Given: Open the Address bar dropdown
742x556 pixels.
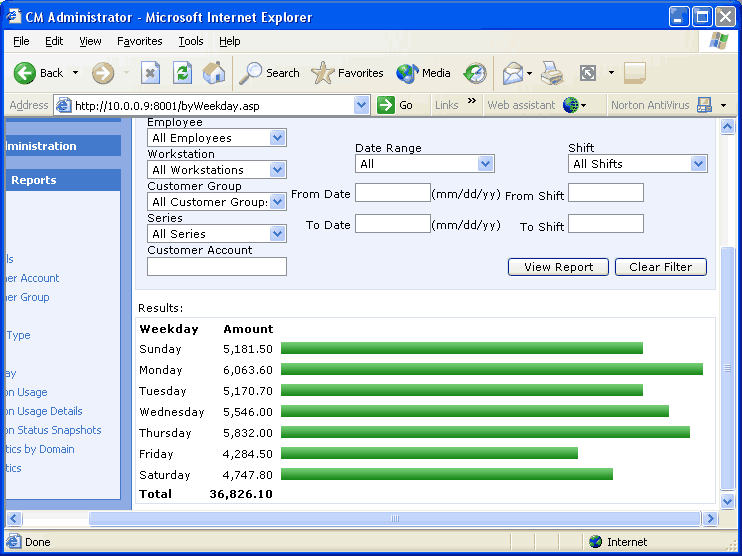Looking at the screenshot, I should [x=361, y=105].
